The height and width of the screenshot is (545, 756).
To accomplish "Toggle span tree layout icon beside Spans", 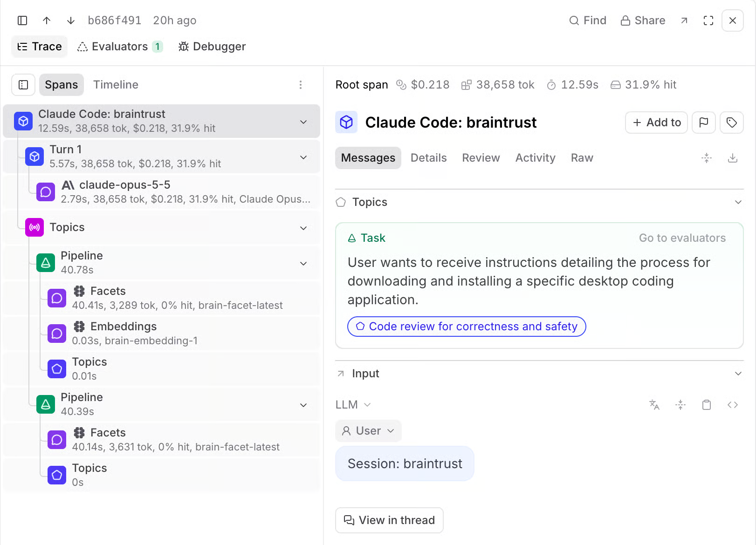I will pyautogui.click(x=23, y=85).
